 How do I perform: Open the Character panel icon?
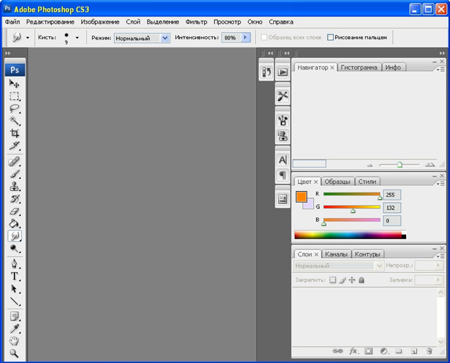pos(283,160)
